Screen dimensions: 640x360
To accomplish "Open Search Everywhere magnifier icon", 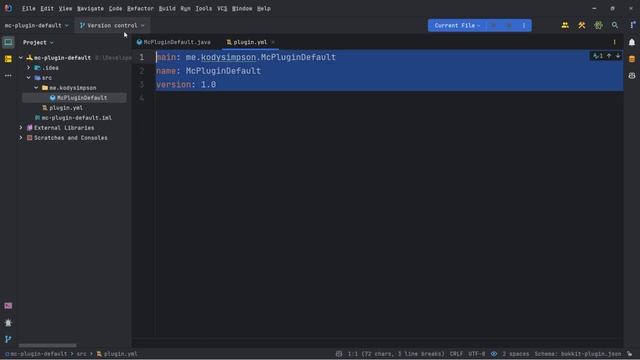I will 615,25.
